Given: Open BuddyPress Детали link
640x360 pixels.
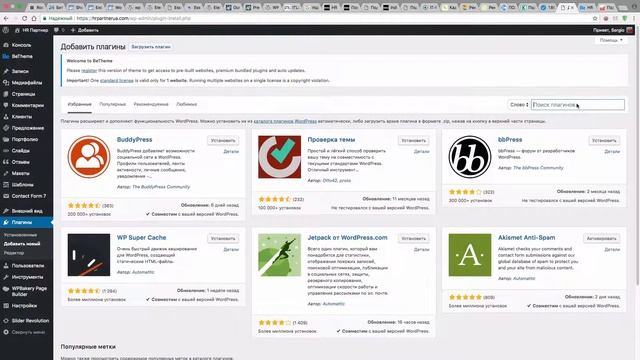Looking at the screenshot, I should (x=231, y=151).
